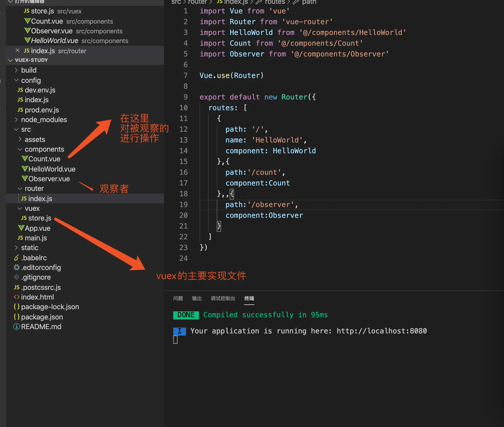Open Observer.vue from the open editors list
Image resolution: width=504 pixels, height=427 pixels.
click(x=52, y=31)
